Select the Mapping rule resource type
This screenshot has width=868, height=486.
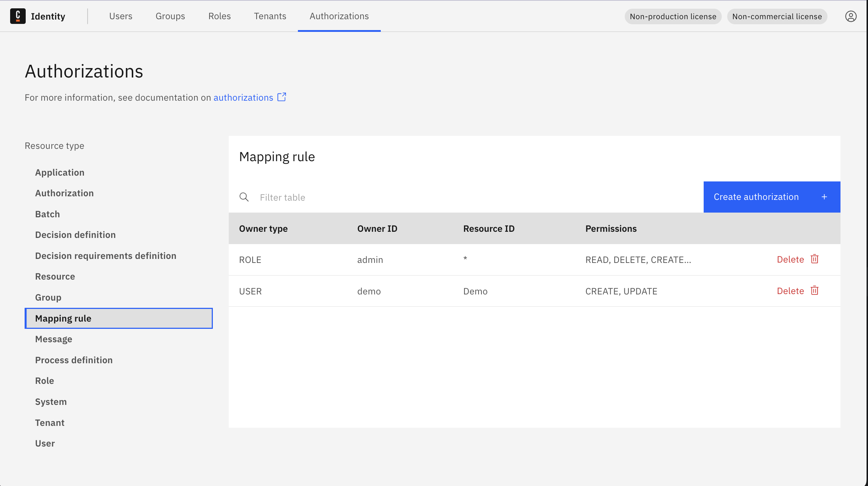click(63, 318)
